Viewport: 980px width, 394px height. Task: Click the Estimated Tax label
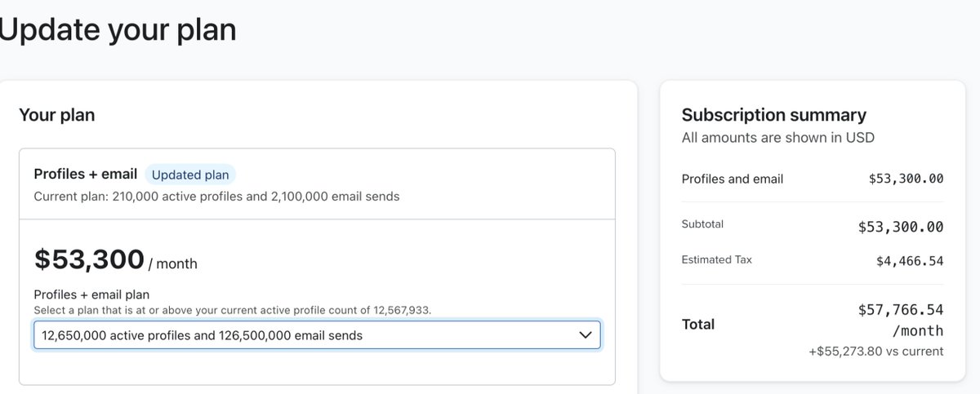tap(717, 260)
